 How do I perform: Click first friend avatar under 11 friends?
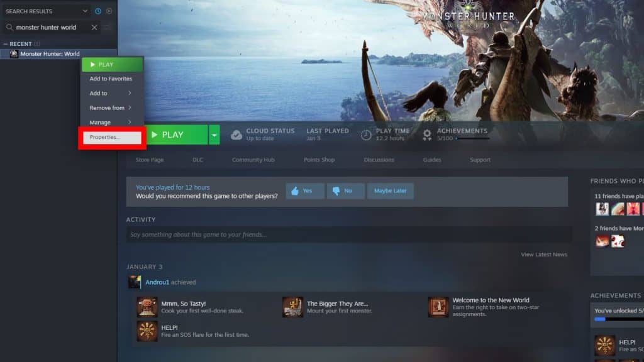tap(602, 209)
